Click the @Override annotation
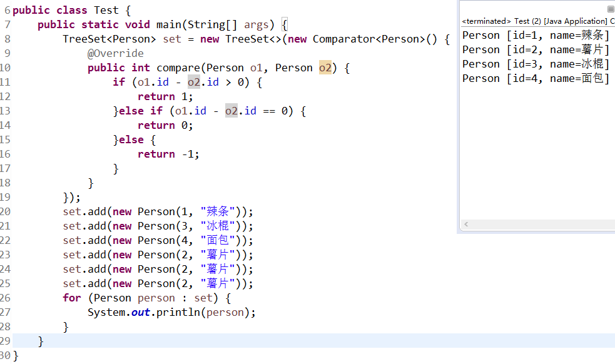The image size is (615, 364). (x=115, y=53)
